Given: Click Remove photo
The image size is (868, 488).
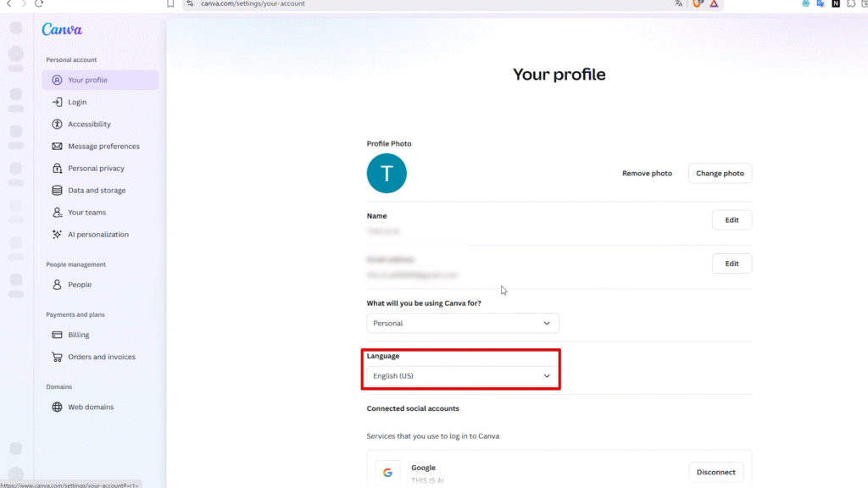Looking at the screenshot, I should point(647,174).
